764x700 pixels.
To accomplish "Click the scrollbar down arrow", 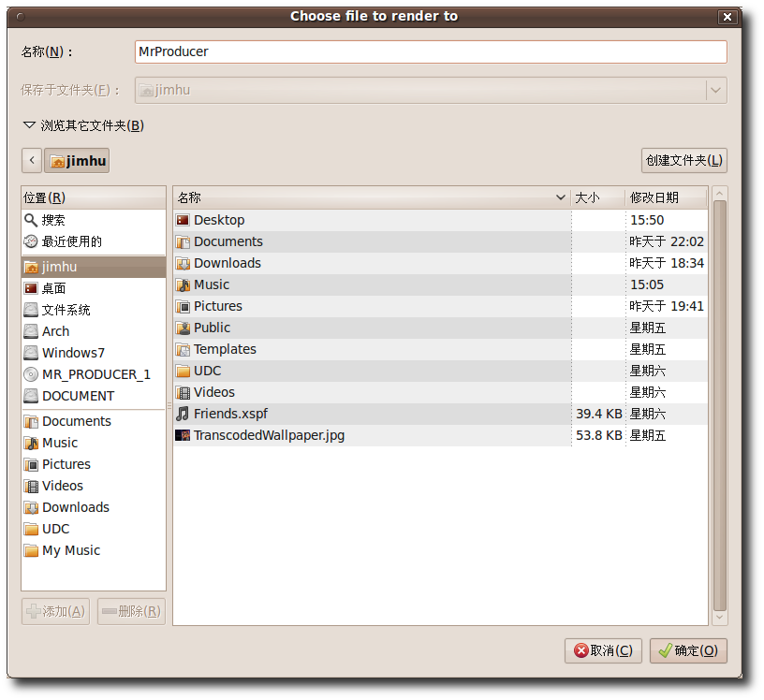I will point(720,618).
